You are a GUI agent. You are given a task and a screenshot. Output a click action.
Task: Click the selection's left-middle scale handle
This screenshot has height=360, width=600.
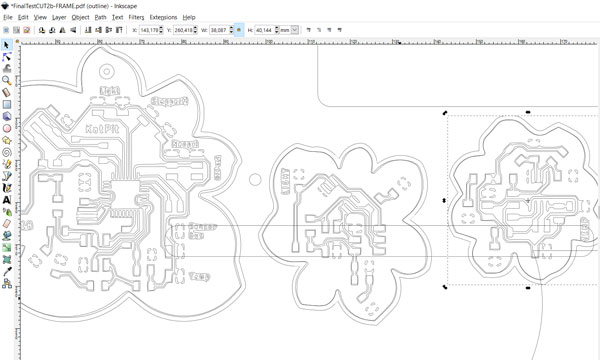pos(444,200)
